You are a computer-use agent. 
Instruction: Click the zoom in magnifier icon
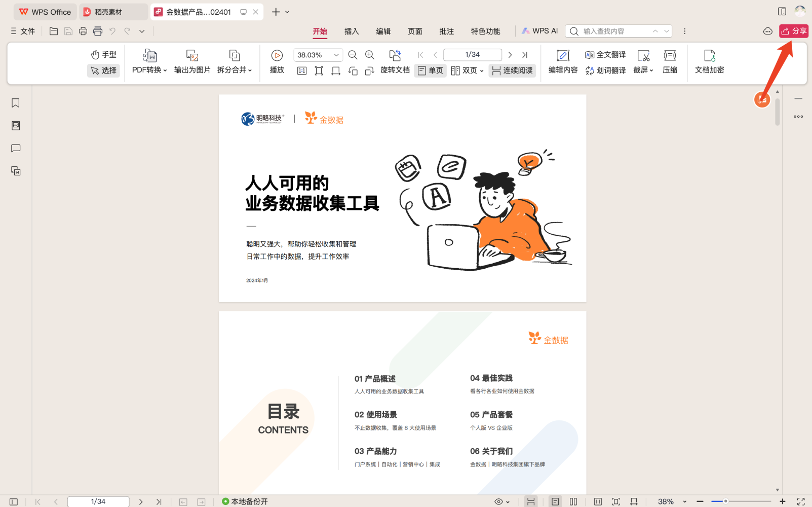coord(370,55)
